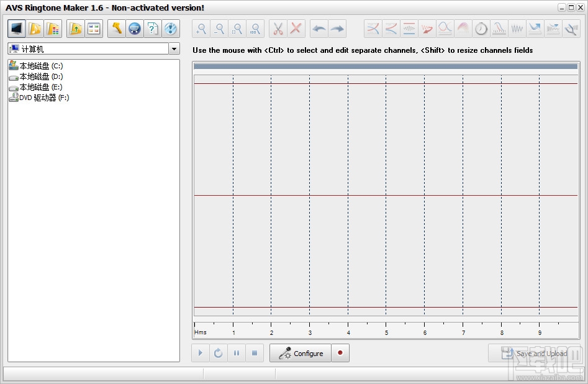Go up one folder level
The height and width of the screenshot is (384, 588).
tap(76, 29)
